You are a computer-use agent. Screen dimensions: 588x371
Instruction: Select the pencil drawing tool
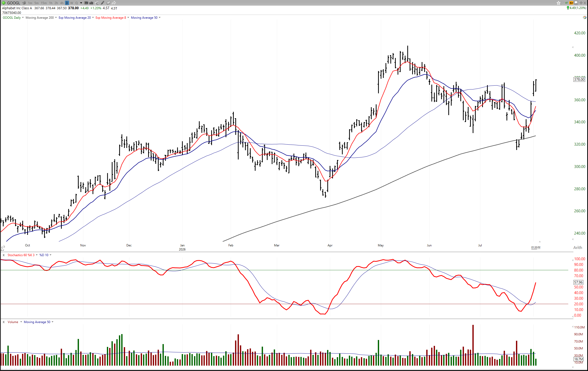coord(103,3)
